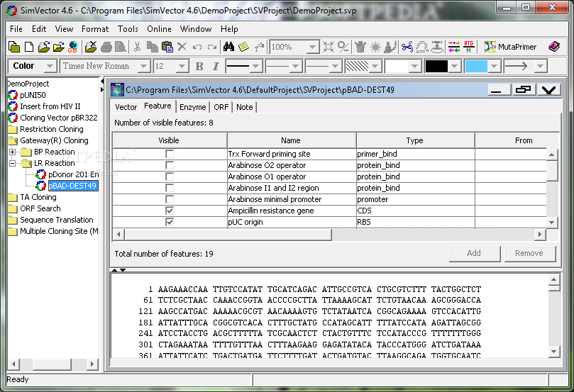Click the new project icon
This screenshot has height=392, width=574.
(14, 47)
